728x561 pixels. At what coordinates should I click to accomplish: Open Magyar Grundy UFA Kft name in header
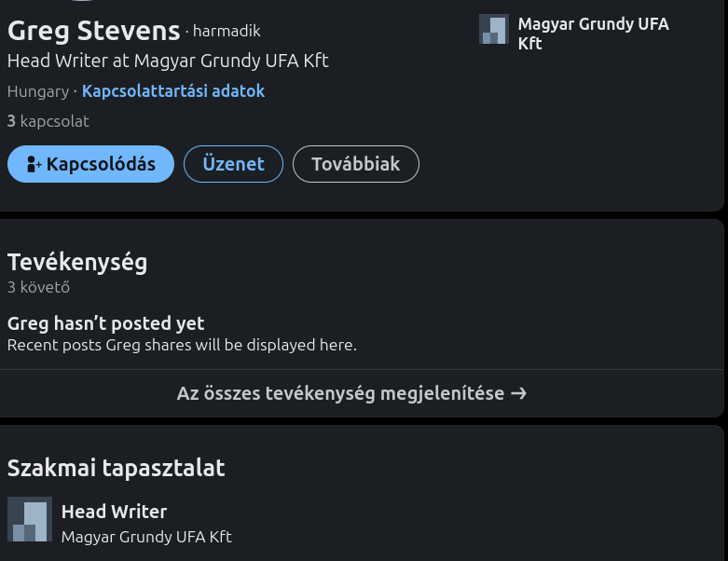[593, 34]
